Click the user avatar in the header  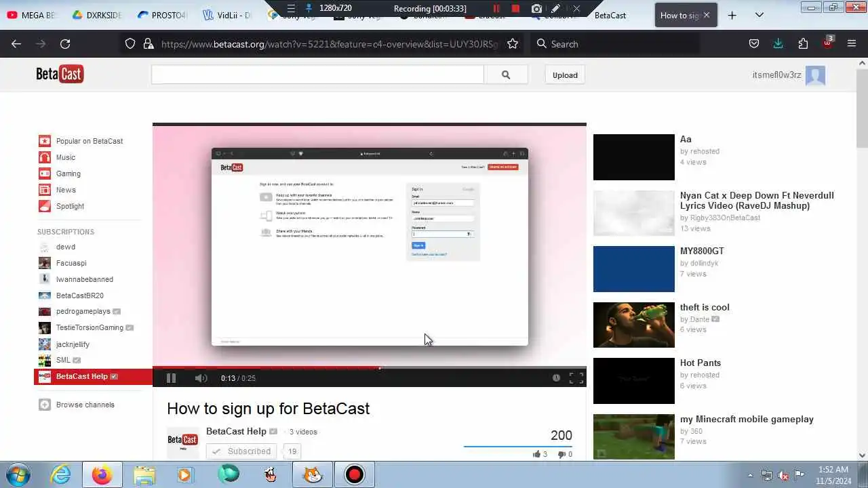(815, 75)
